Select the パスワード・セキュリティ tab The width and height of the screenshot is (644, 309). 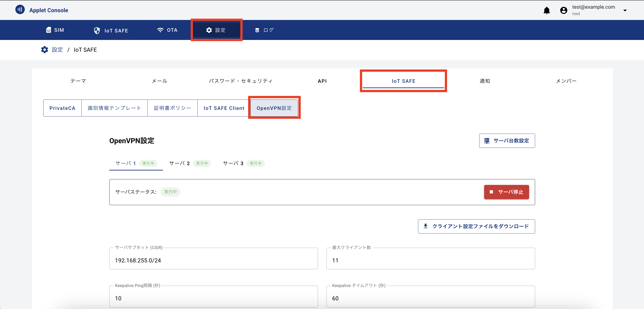[x=240, y=81]
